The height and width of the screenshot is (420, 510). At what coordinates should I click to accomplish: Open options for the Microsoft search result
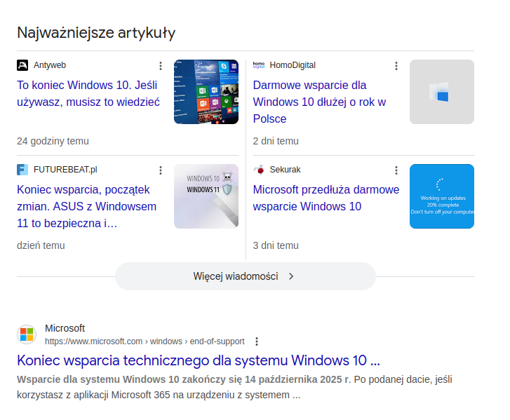[x=257, y=341]
